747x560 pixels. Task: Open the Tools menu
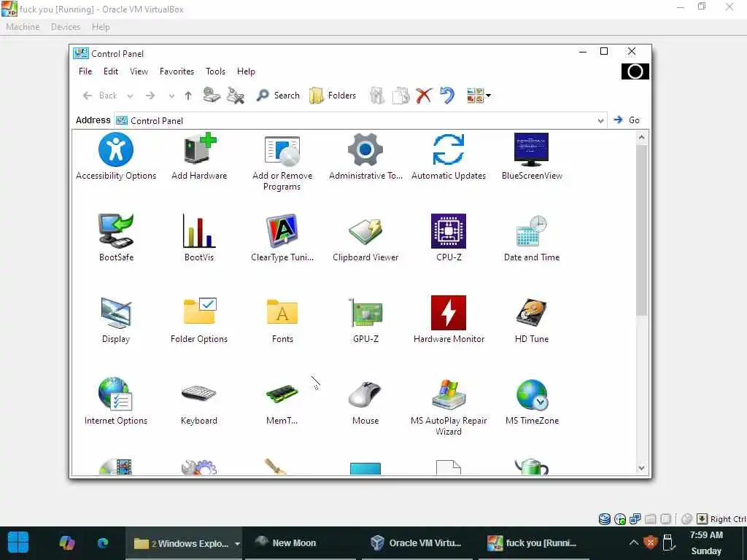[x=215, y=71]
